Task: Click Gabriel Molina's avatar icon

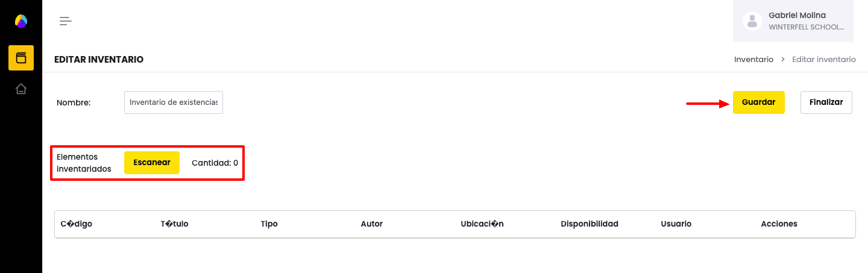Action: [x=752, y=21]
